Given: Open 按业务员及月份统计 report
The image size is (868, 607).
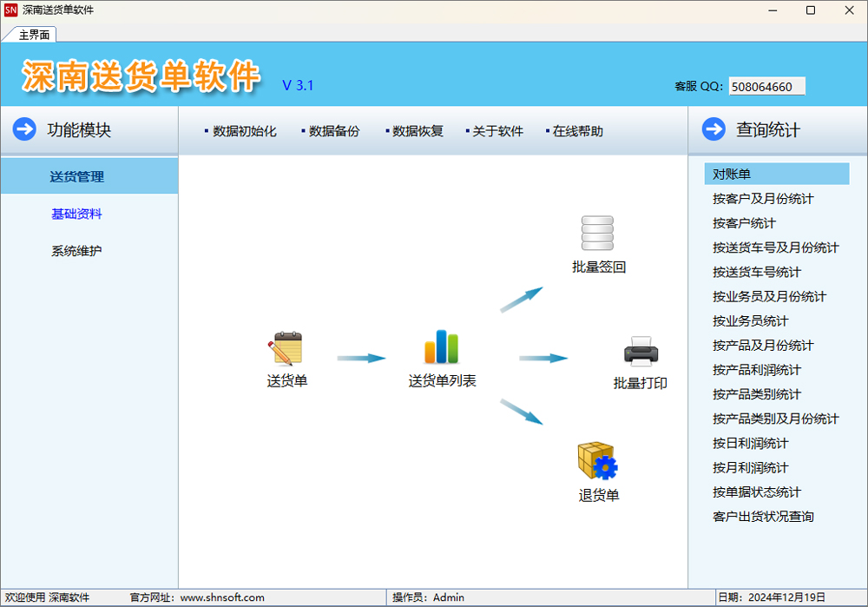Looking at the screenshot, I should coord(769,296).
